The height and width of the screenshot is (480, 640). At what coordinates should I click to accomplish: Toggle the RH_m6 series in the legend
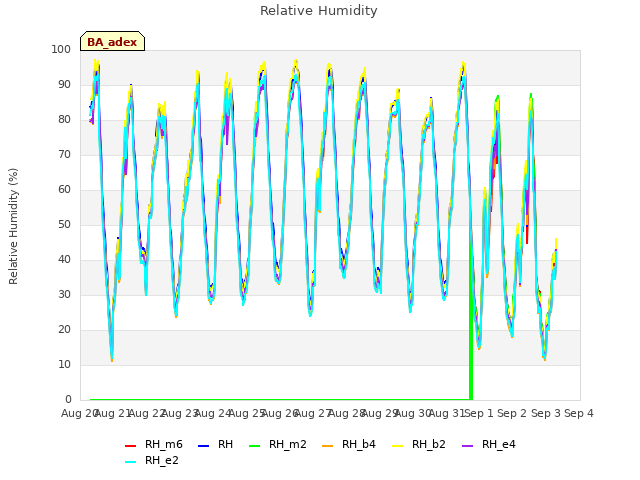[x=153, y=444]
